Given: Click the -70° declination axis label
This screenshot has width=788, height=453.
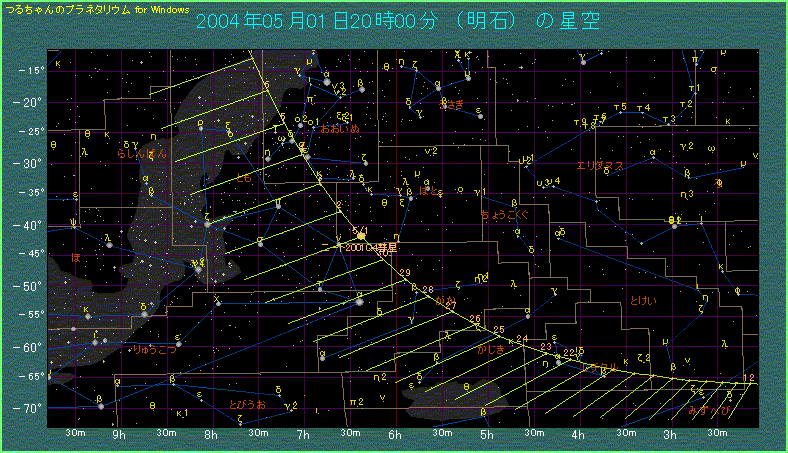Looking at the screenshot, I should [x=29, y=408].
